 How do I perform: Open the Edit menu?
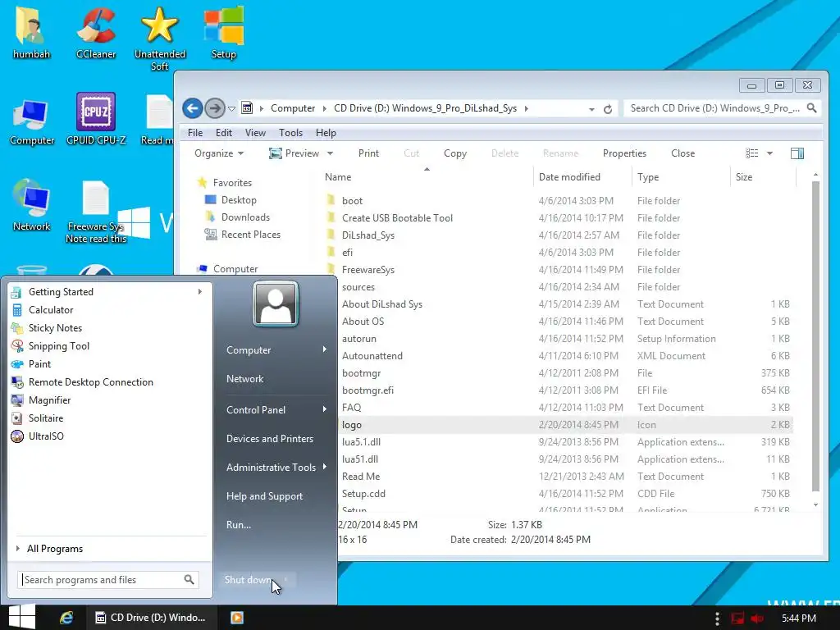[224, 133]
